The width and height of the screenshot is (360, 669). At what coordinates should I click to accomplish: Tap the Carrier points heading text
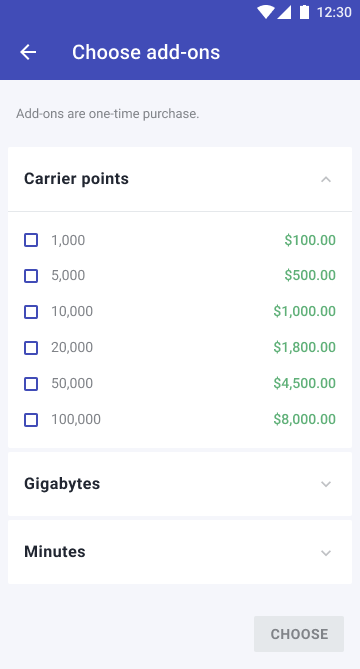(76, 179)
